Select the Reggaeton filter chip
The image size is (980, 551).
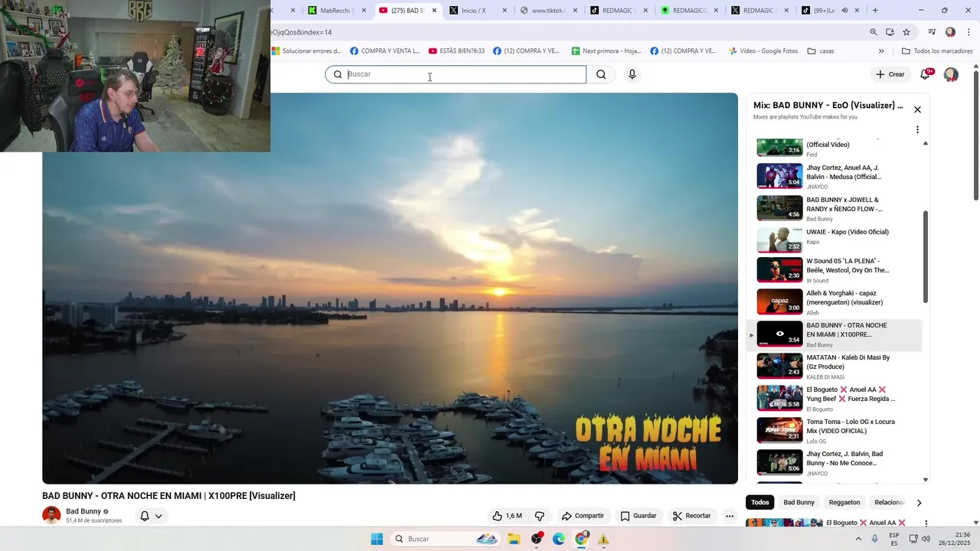(x=844, y=502)
